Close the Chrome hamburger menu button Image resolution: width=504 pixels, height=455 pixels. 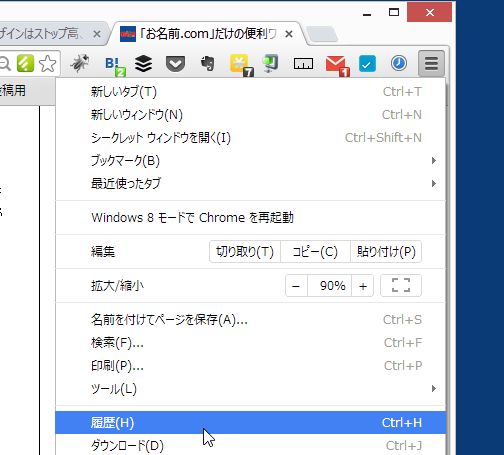(x=431, y=63)
